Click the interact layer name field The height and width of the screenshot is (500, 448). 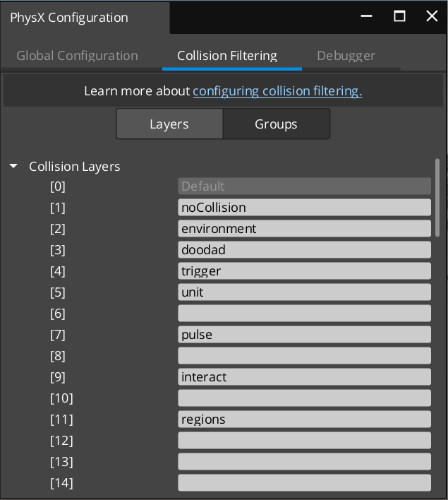[x=304, y=377]
